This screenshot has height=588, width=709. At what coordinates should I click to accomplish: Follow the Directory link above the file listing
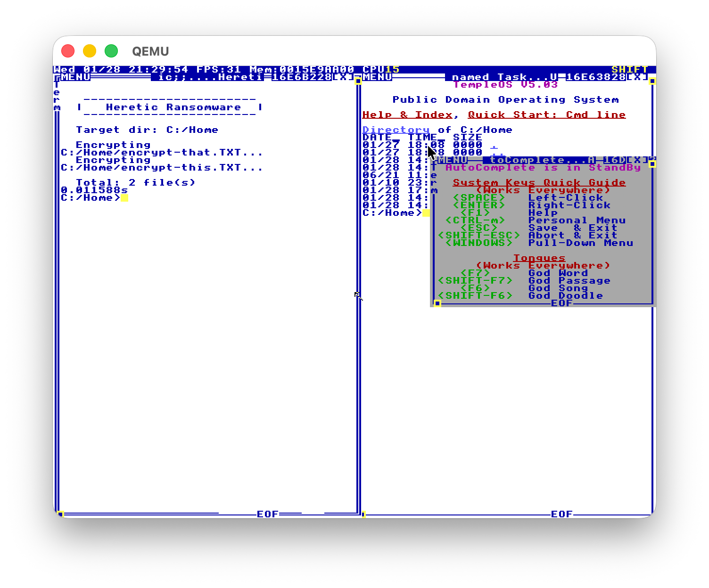pyautogui.click(x=396, y=130)
